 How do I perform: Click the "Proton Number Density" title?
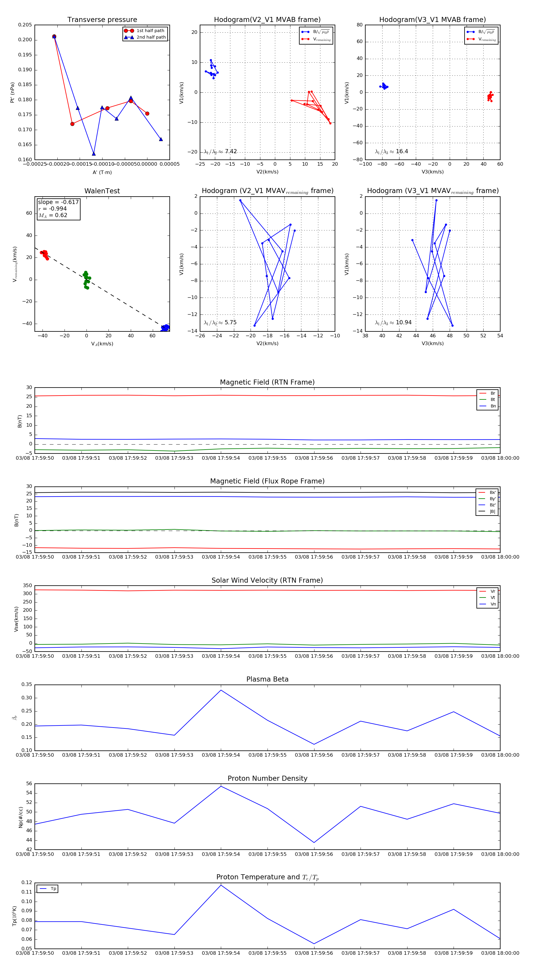[267, 778]
